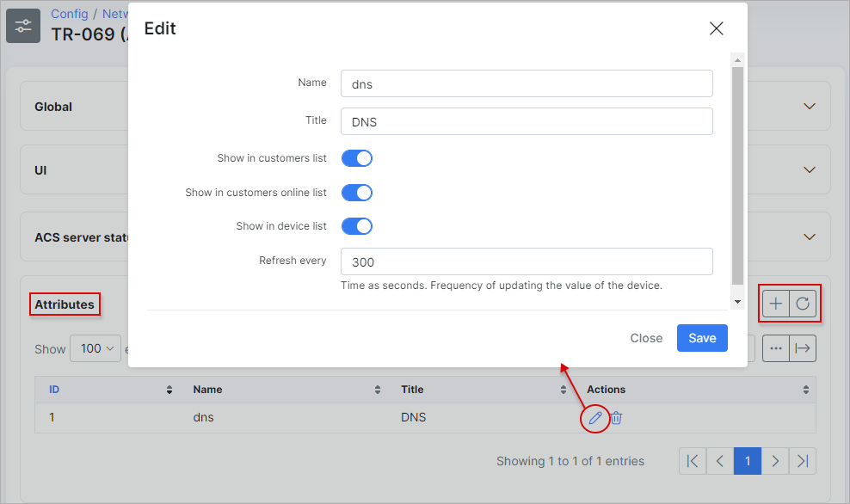Click the pencil edit icon for dns
The height and width of the screenshot is (504, 850).
coord(595,418)
